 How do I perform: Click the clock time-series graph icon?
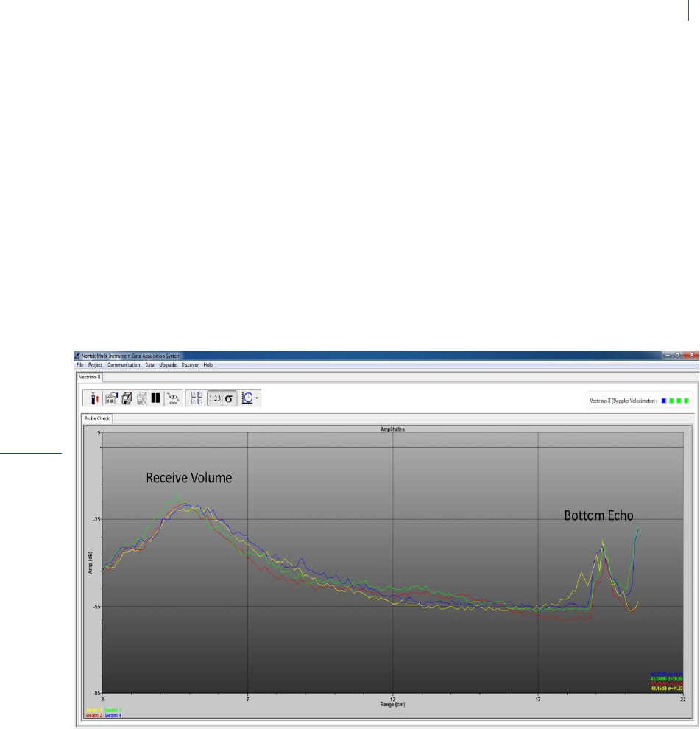tap(248, 398)
